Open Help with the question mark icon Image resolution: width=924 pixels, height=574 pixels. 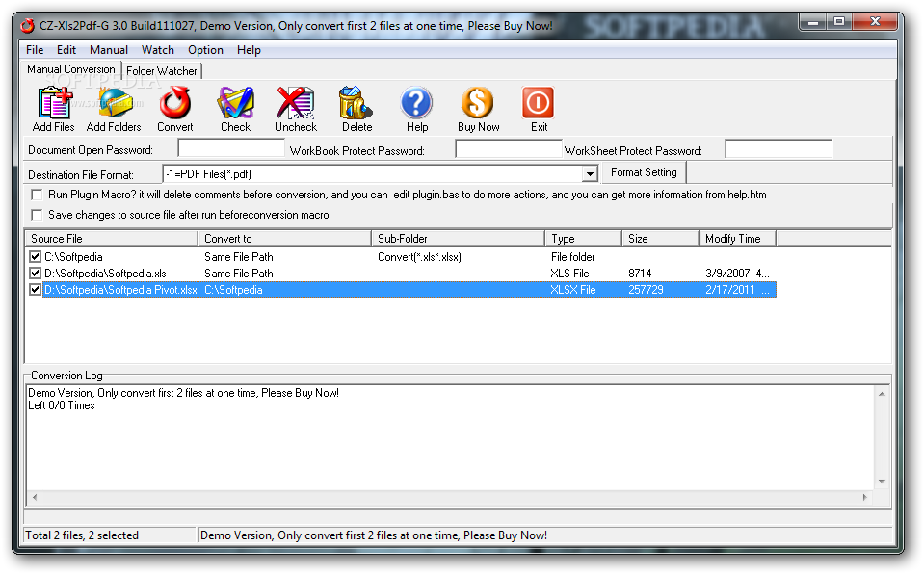tap(416, 103)
